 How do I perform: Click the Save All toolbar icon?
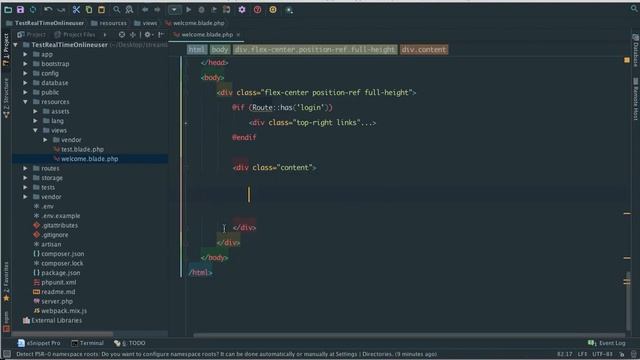(x=20, y=9)
